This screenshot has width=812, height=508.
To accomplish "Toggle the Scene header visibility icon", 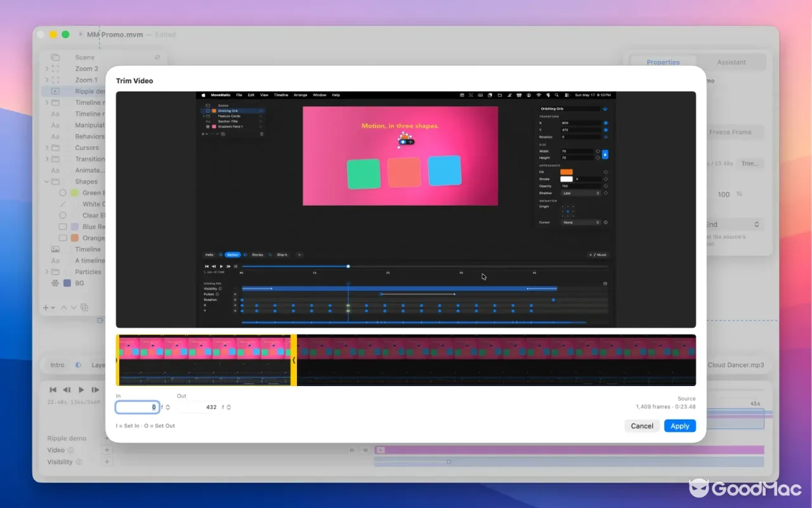I will (x=157, y=57).
